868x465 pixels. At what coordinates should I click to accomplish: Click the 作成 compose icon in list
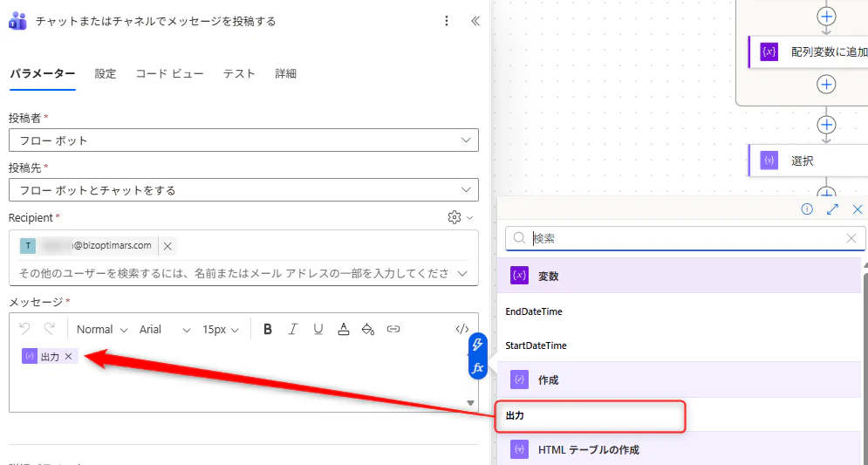(519, 380)
